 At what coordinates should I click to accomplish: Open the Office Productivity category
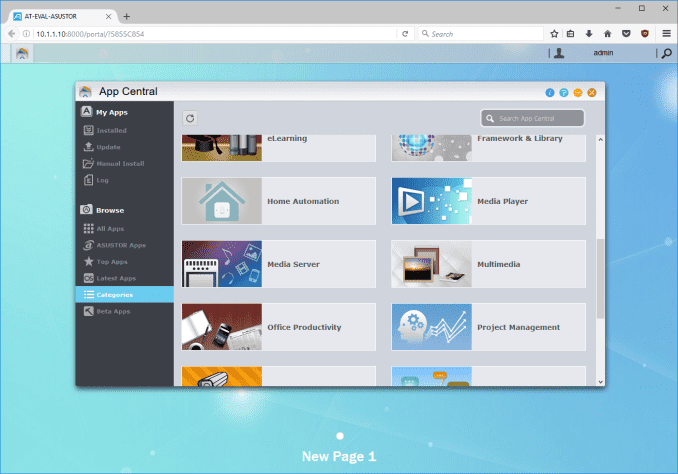[x=278, y=327]
